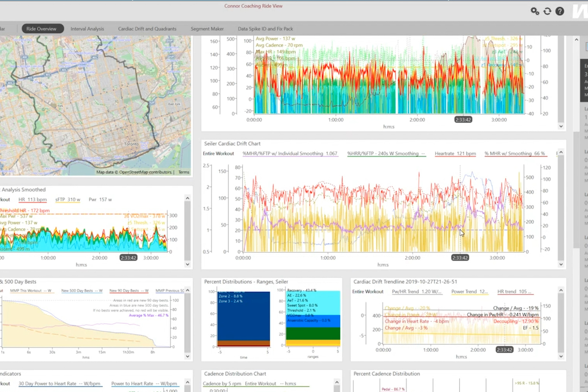Click the OpenStreetMap contributors link on the map
Viewport: 588px width, 392px height.
coord(144,172)
